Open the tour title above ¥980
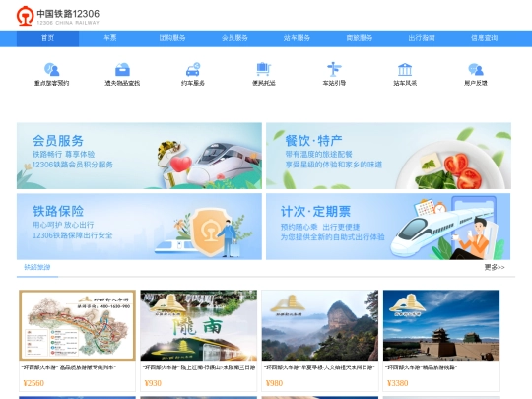 coord(319,367)
